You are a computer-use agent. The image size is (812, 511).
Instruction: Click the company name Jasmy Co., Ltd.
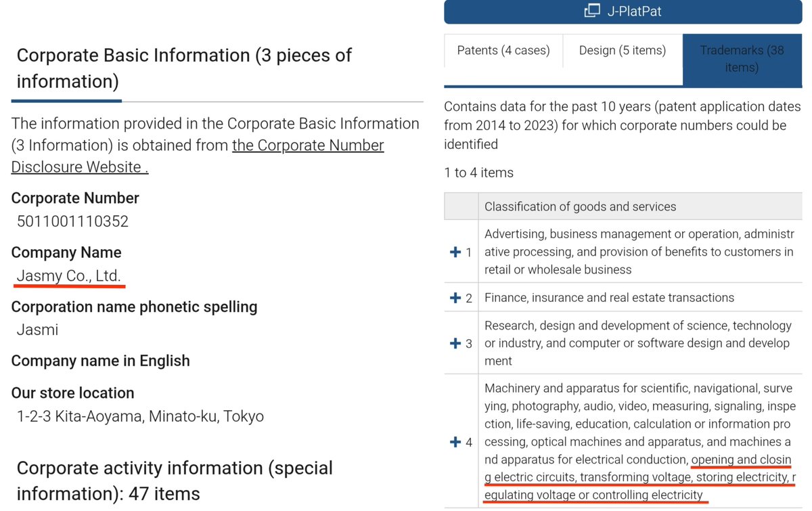pos(69,275)
